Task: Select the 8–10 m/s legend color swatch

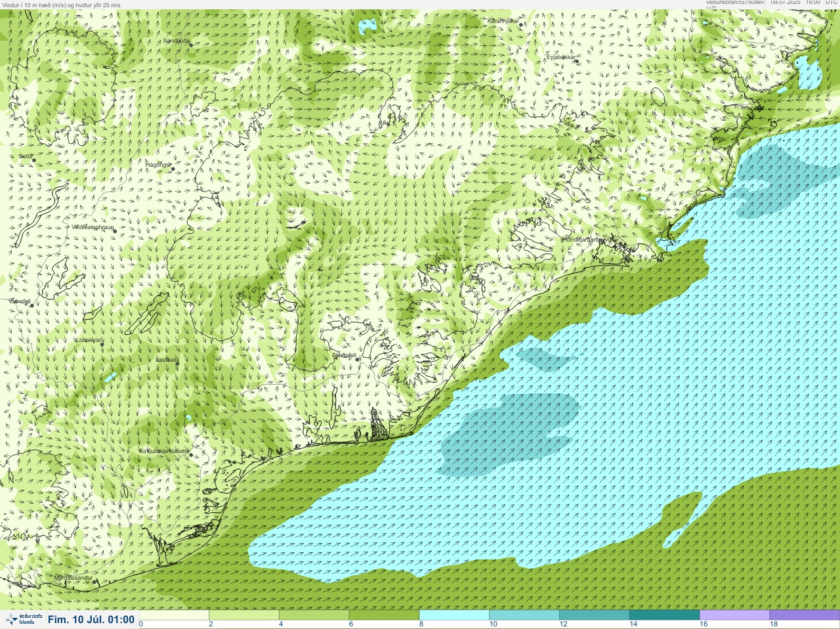Action: pos(454,615)
